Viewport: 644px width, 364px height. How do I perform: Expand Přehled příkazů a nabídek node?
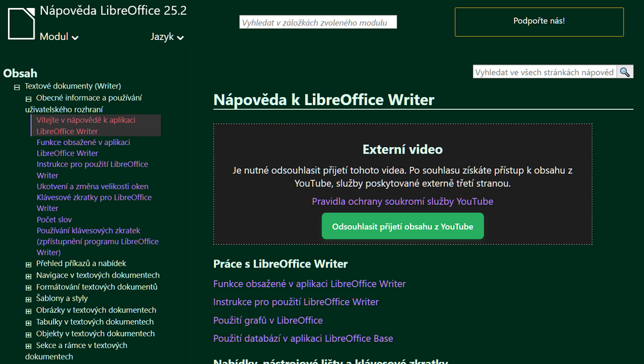pyautogui.click(x=29, y=264)
